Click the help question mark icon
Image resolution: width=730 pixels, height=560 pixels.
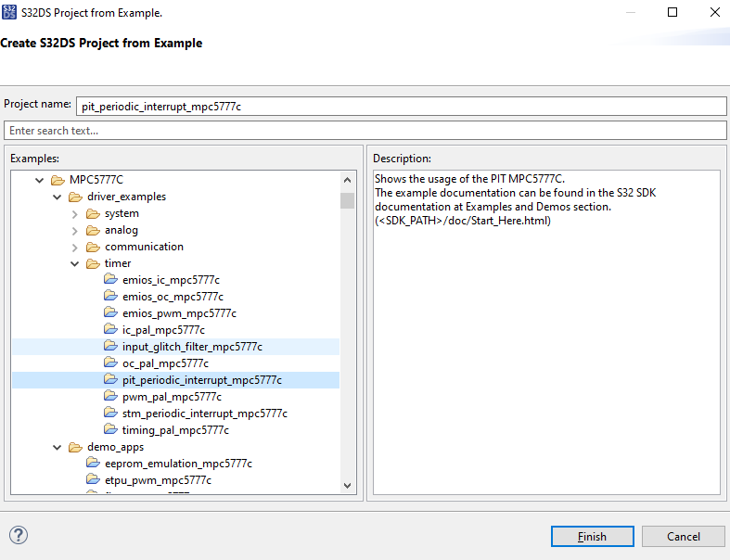pyautogui.click(x=19, y=535)
